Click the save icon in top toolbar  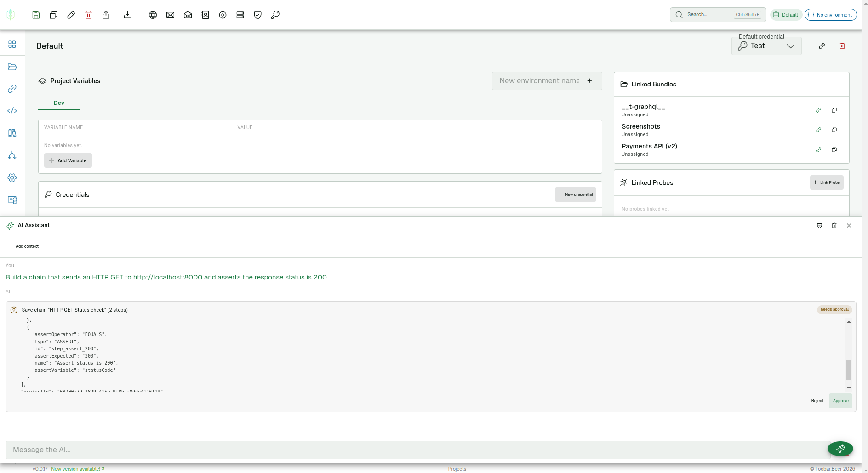(36, 15)
